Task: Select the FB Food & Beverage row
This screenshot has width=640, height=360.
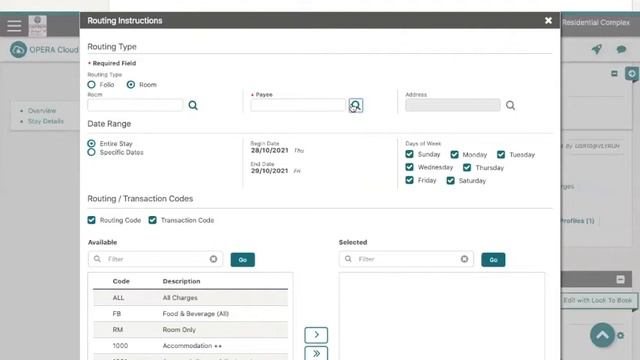Action: [190, 313]
